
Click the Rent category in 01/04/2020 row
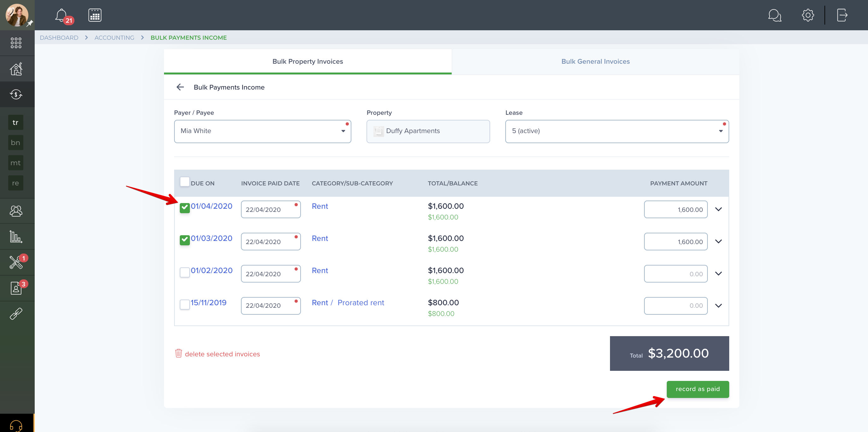320,206
